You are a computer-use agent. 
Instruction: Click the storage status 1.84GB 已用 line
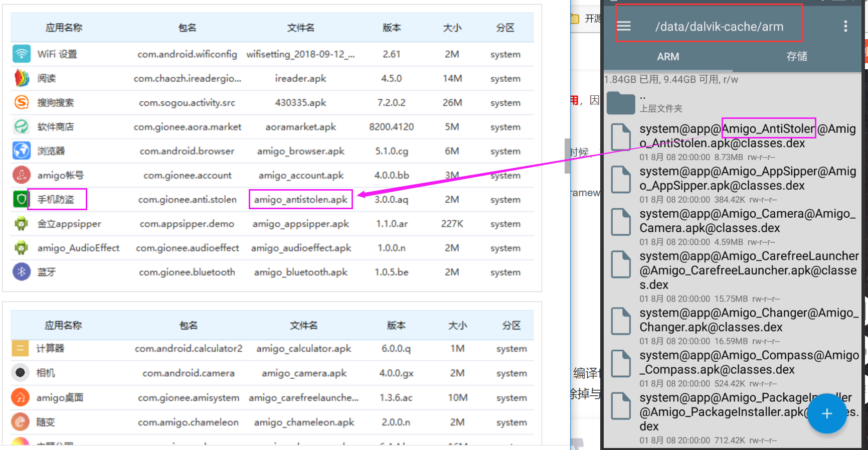671,79
